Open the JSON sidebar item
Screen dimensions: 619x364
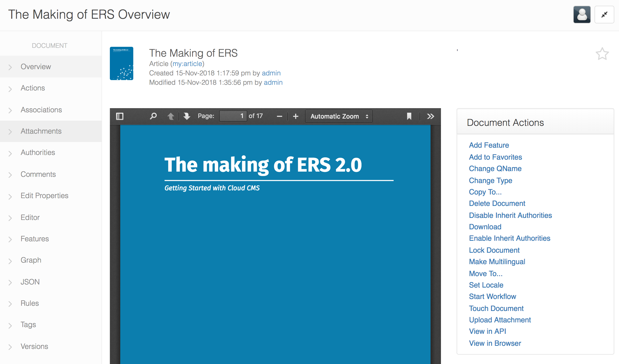pos(51,282)
